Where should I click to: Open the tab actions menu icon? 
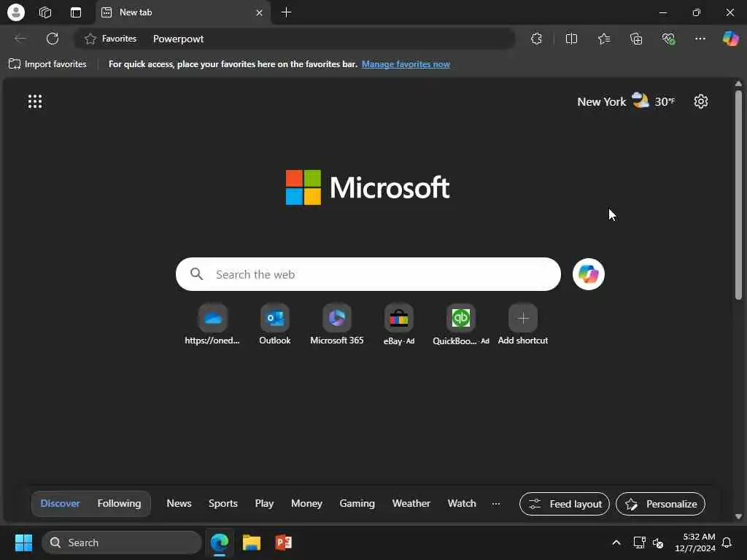[x=76, y=12]
